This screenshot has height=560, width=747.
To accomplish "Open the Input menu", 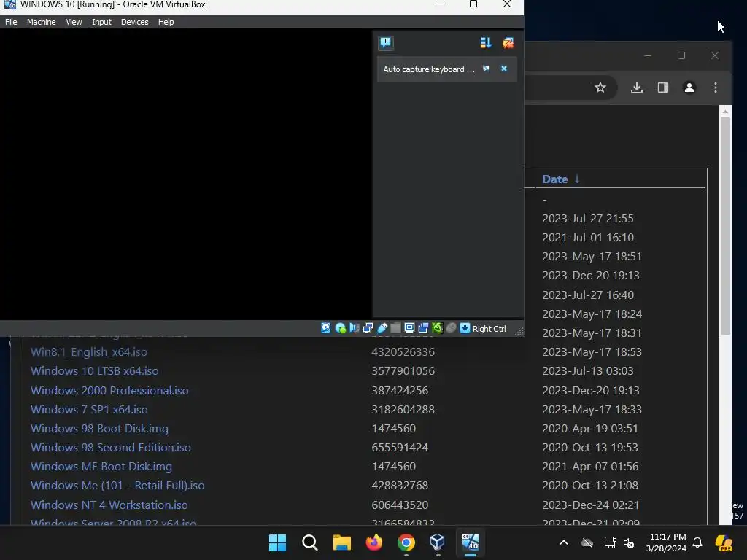I will 101,22.
